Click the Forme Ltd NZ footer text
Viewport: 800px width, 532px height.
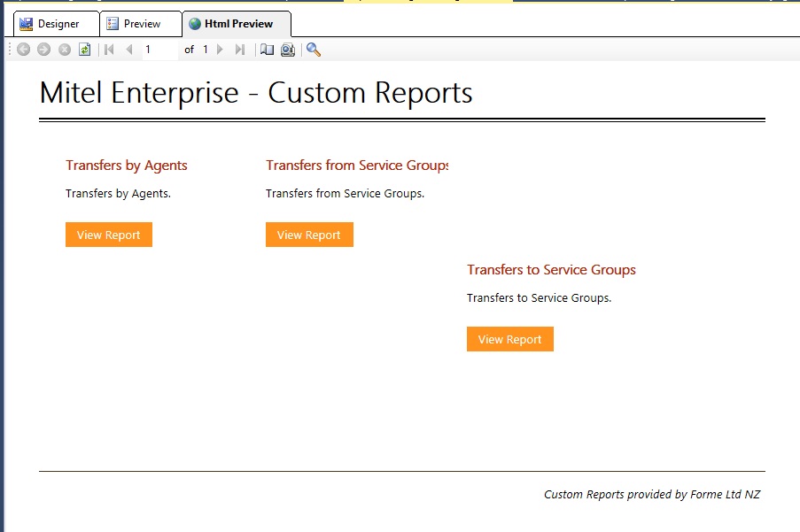[652, 494]
